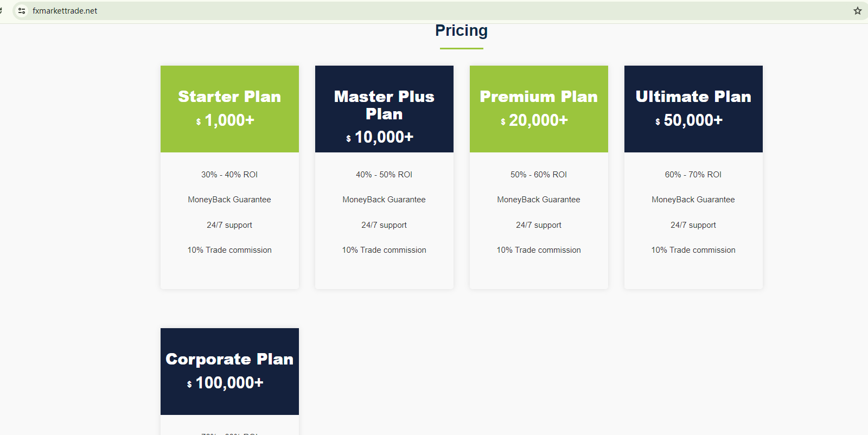The image size is (868, 435).
Task: Click the fxmarkettrade.net address bar URL
Action: coord(65,11)
